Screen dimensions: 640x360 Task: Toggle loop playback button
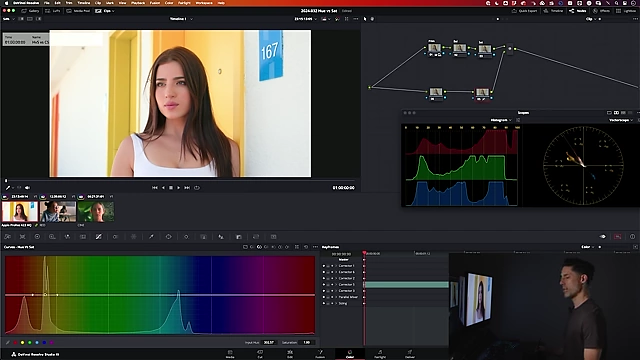point(197,188)
